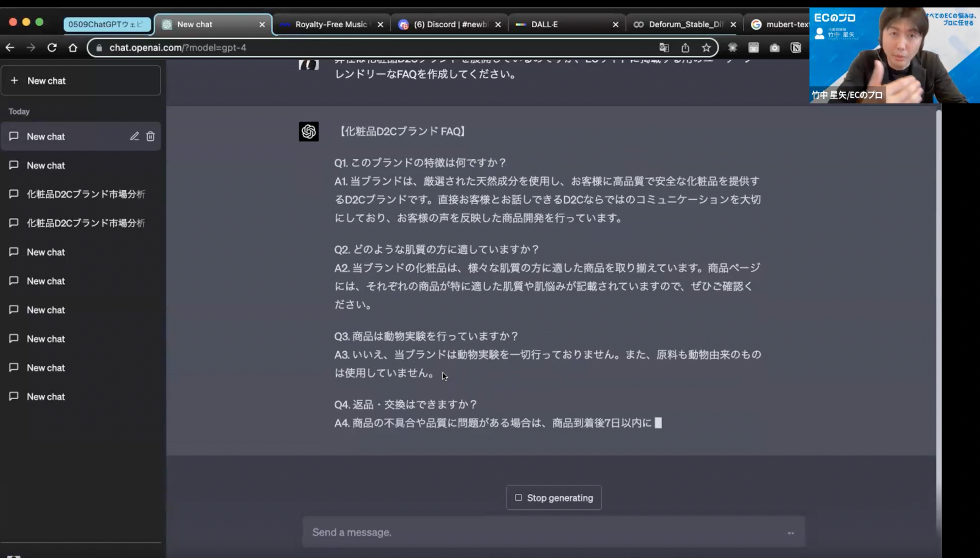Switch to Royalty-Free Music tab
The image size is (980, 558).
(x=330, y=25)
